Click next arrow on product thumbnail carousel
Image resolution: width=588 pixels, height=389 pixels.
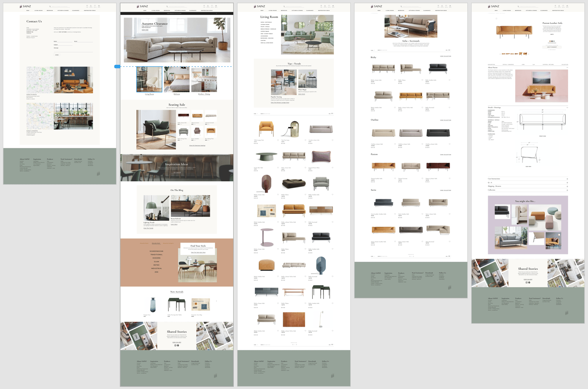pos(529,54)
